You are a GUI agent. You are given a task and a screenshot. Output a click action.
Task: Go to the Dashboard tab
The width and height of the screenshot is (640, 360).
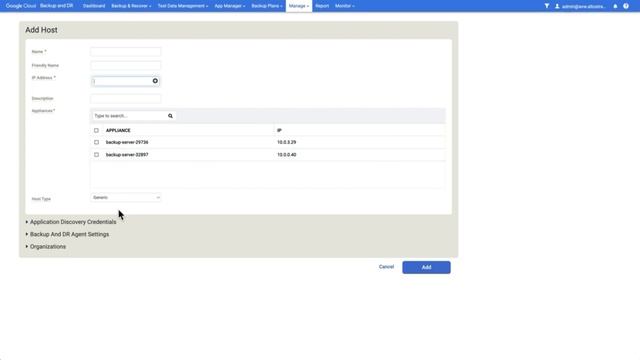tap(94, 6)
